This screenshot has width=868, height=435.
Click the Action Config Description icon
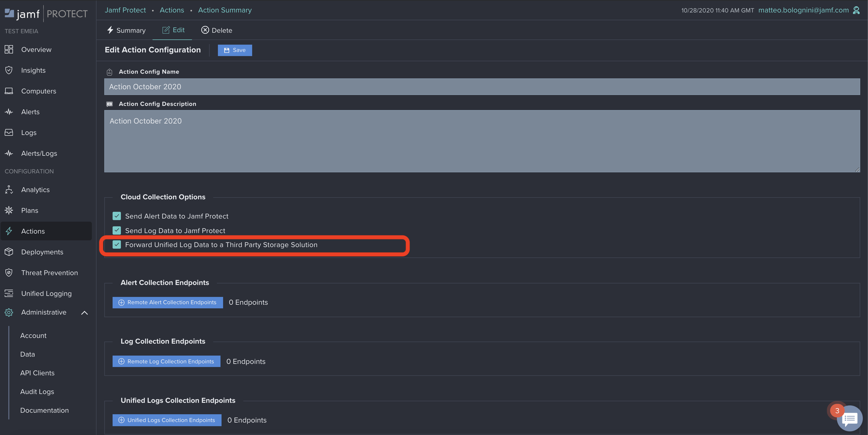click(109, 104)
